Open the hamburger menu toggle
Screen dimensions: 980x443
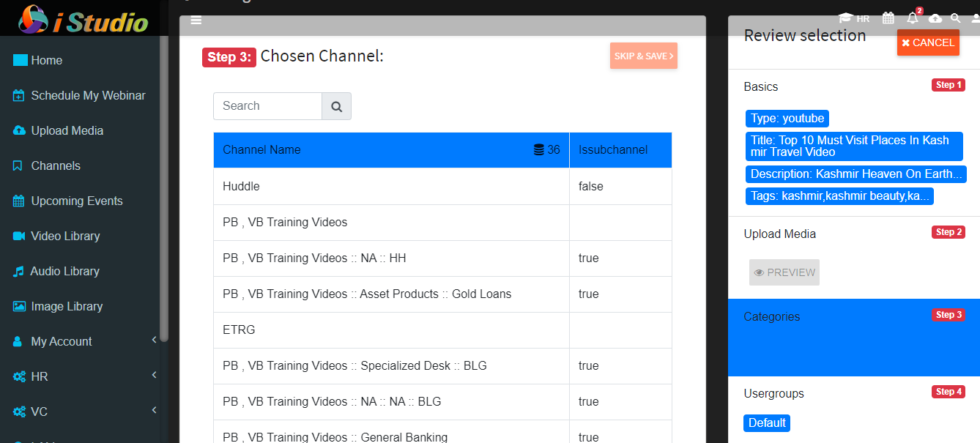196,21
